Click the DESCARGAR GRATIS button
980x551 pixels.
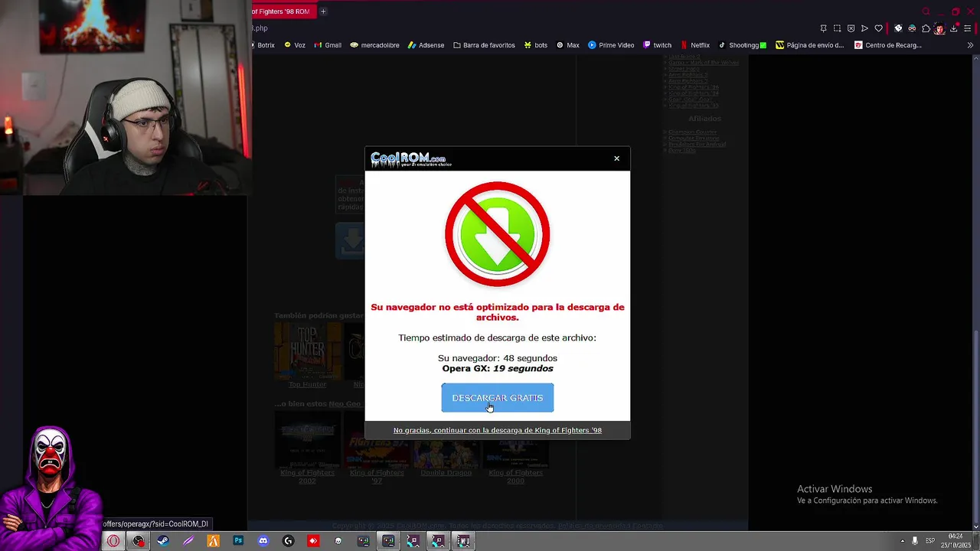click(x=497, y=398)
